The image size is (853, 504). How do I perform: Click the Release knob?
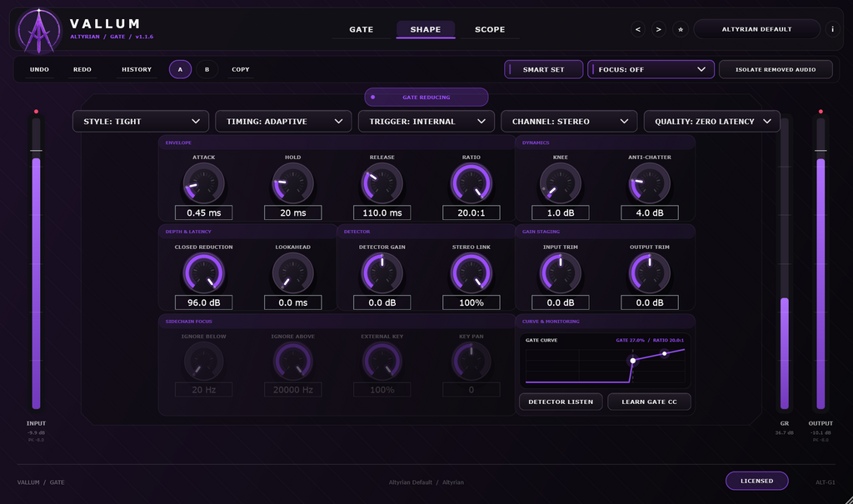(x=382, y=183)
